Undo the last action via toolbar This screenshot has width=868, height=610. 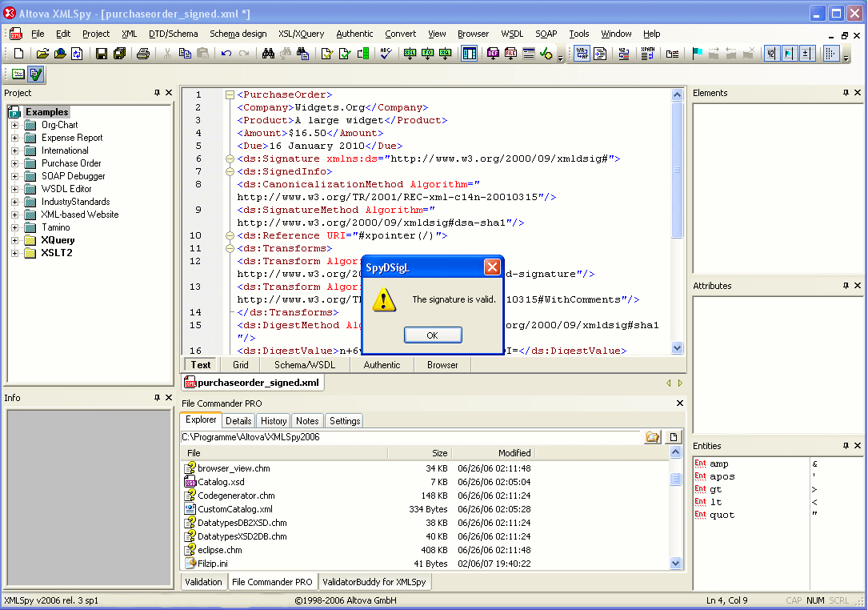[x=226, y=54]
